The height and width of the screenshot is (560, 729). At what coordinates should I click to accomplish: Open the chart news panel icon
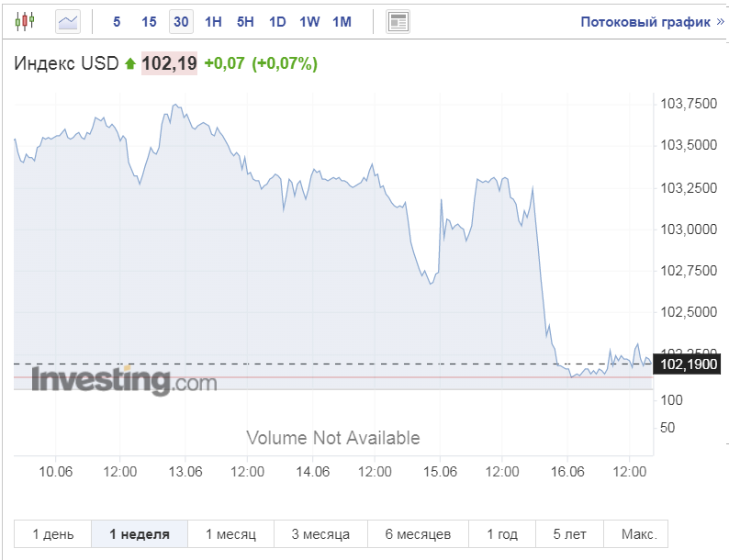[x=398, y=21]
